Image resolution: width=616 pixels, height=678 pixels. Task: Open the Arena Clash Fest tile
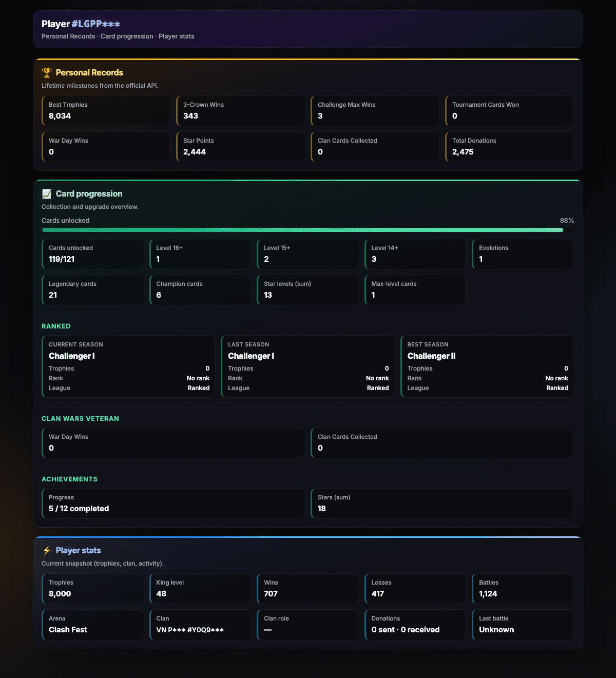click(x=93, y=625)
